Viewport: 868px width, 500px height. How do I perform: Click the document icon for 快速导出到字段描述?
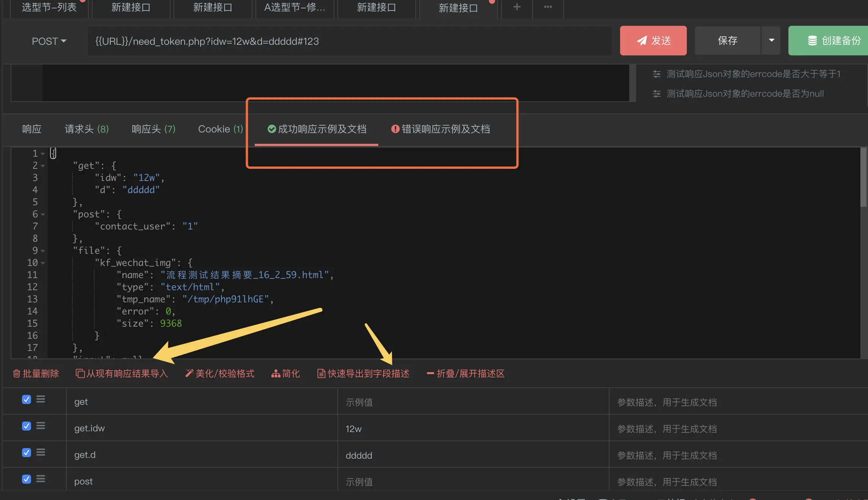[320, 373]
